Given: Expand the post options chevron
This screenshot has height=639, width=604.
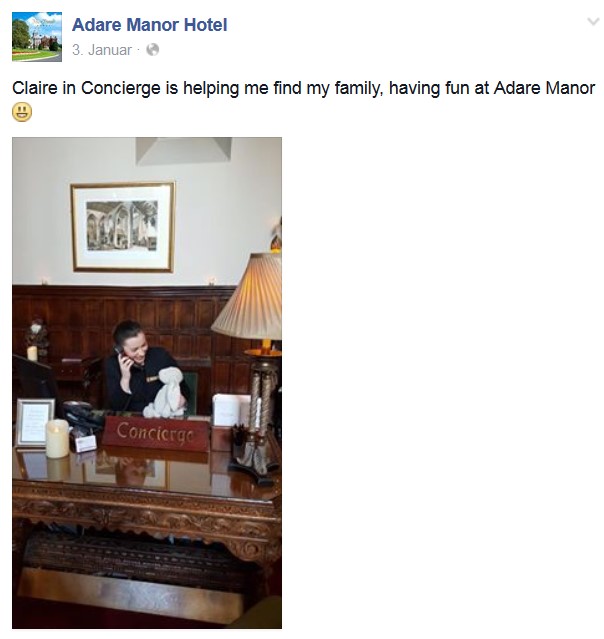Looking at the screenshot, I should tap(593, 21).
